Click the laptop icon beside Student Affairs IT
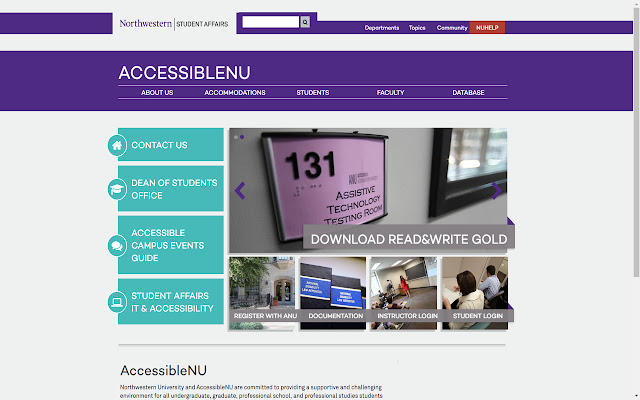 coord(117,302)
